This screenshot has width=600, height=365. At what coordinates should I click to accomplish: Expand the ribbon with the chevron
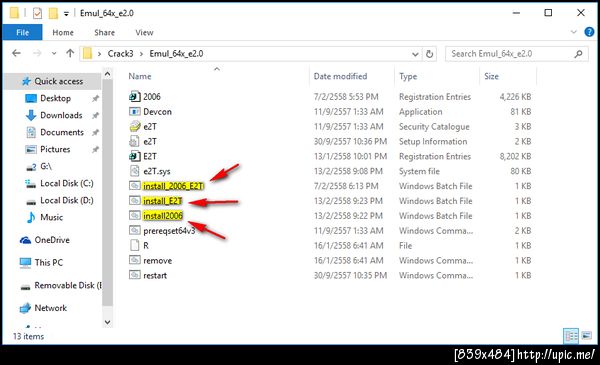tap(573, 32)
